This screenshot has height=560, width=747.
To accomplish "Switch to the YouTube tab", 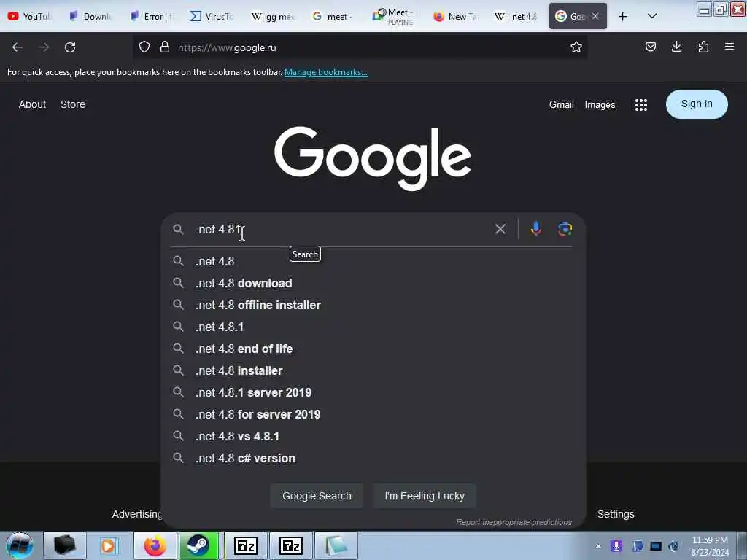I will pyautogui.click(x=29, y=16).
